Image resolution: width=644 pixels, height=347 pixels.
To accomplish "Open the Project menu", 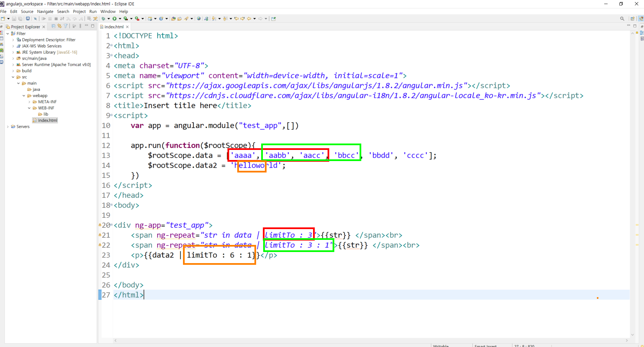I will [79, 11].
